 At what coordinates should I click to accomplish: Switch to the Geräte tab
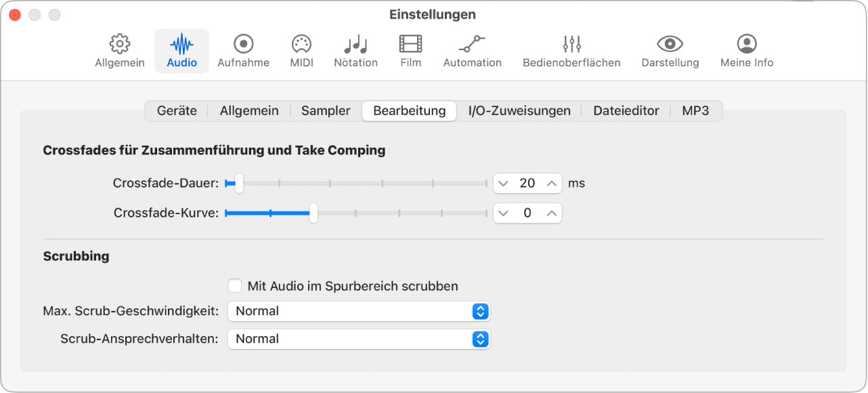point(177,110)
